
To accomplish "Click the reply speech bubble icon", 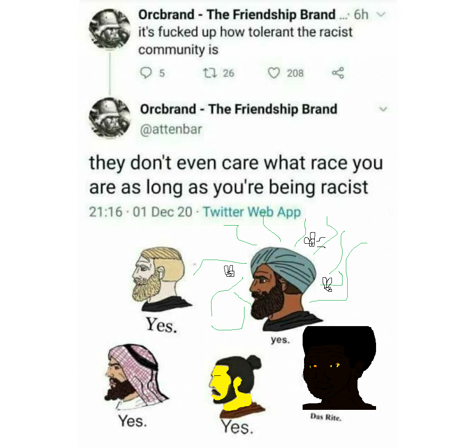I will 145,73.
